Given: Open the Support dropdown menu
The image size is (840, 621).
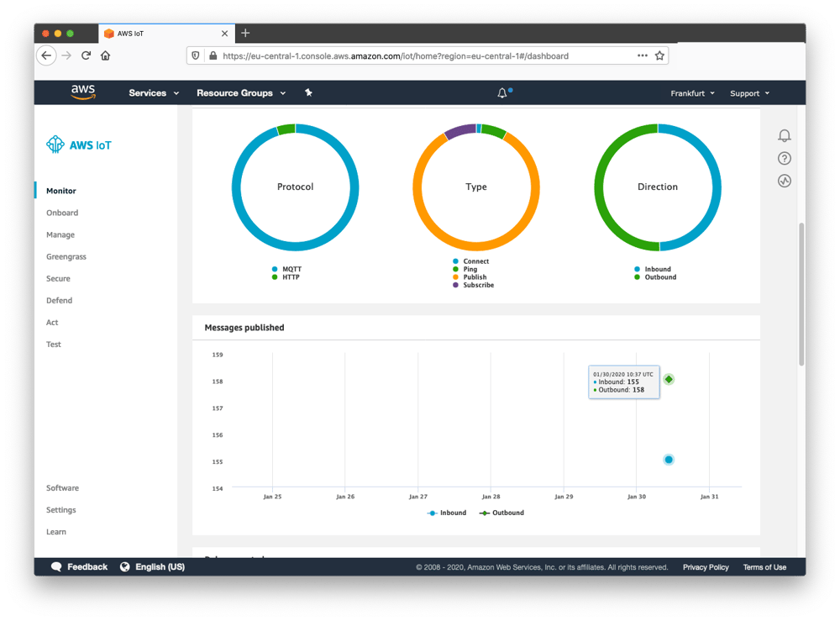Looking at the screenshot, I should point(749,93).
